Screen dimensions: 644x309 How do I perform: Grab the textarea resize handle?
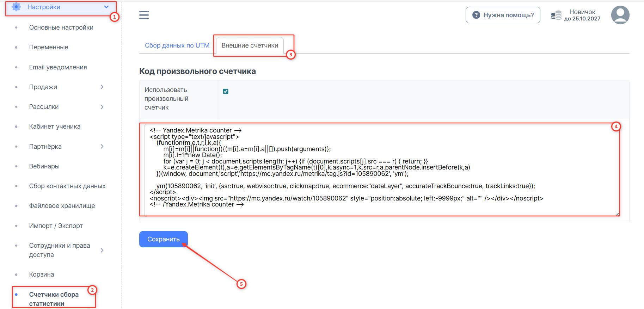[x=617, y=214]
